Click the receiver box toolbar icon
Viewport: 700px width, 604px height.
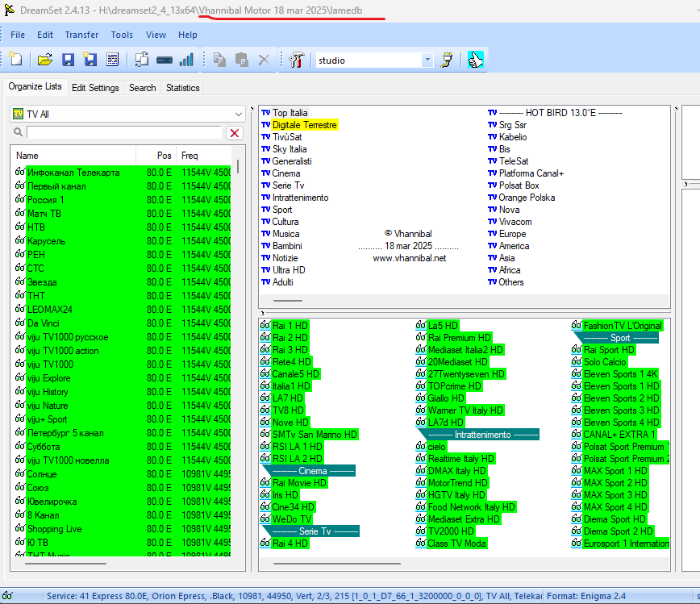pyautogui.click(x=165, y=60)
